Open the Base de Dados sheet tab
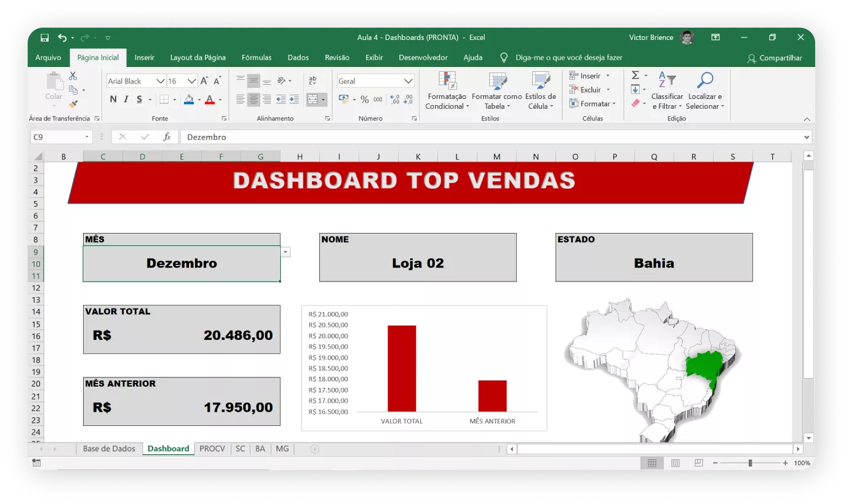The image size is (849, 504). point(109,449)
